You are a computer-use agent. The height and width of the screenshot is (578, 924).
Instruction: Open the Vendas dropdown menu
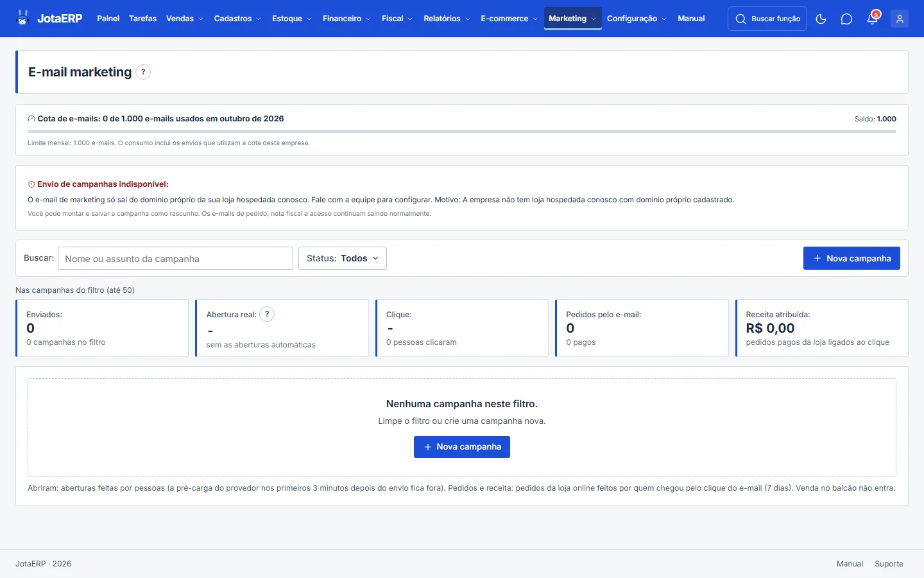tap(184, 19)
